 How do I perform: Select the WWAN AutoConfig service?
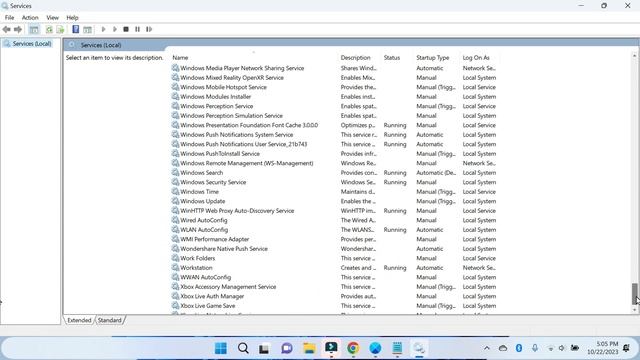tap(206, 278)
